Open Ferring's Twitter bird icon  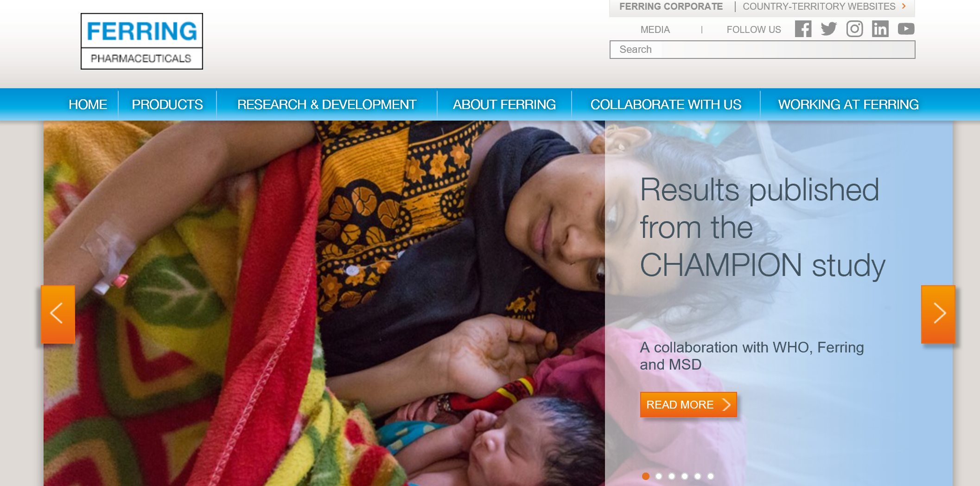coord(829,29)
